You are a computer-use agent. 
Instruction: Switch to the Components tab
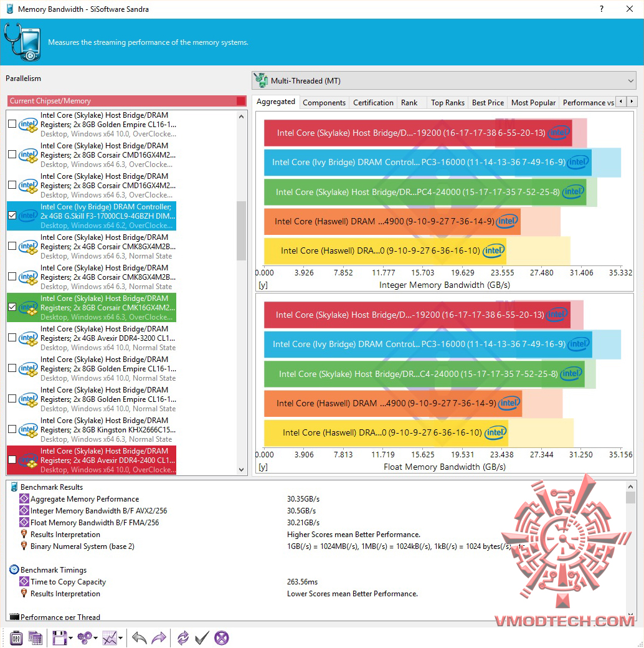point(324,102)
